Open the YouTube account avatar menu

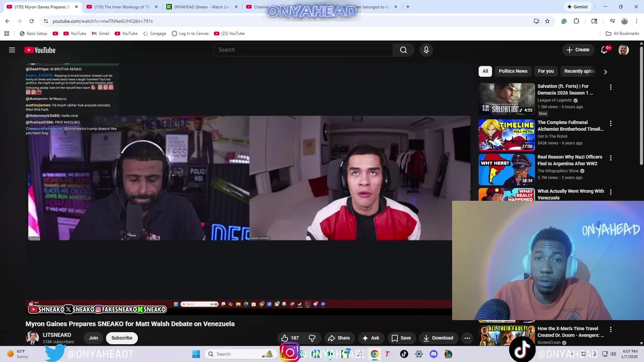(x=623, y=50)
